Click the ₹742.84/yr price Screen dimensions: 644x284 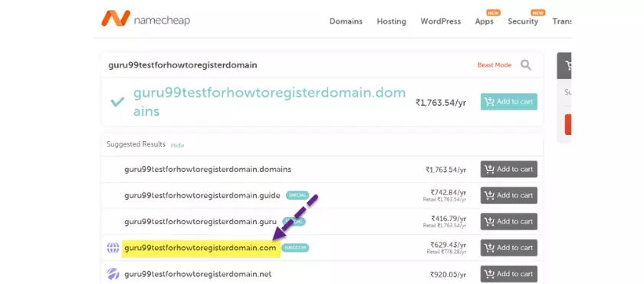448,192
